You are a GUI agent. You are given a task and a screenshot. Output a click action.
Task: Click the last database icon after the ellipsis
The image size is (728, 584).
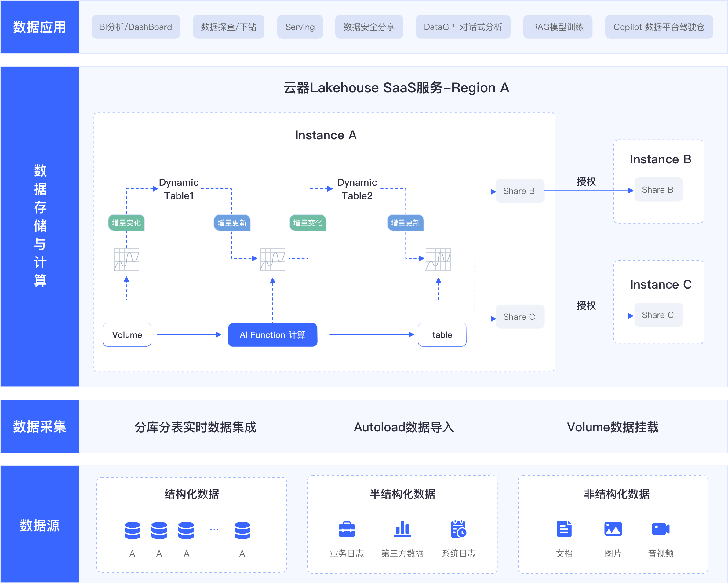coord(242,530)
